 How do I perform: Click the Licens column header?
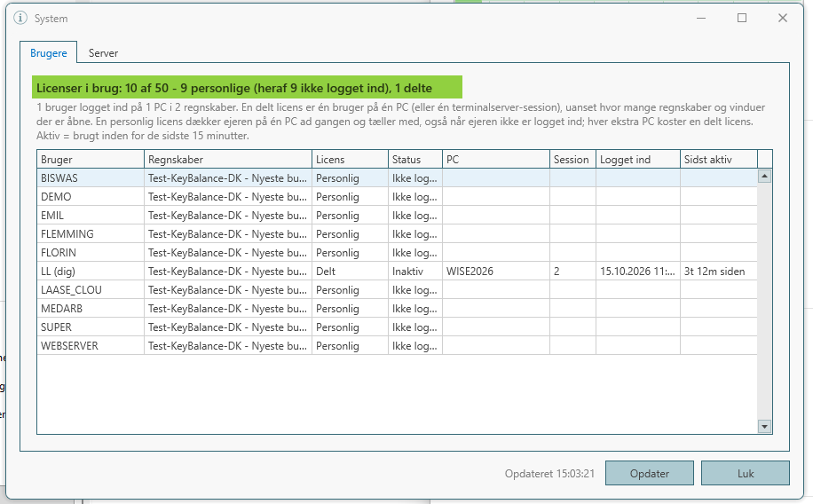(350, 159)
